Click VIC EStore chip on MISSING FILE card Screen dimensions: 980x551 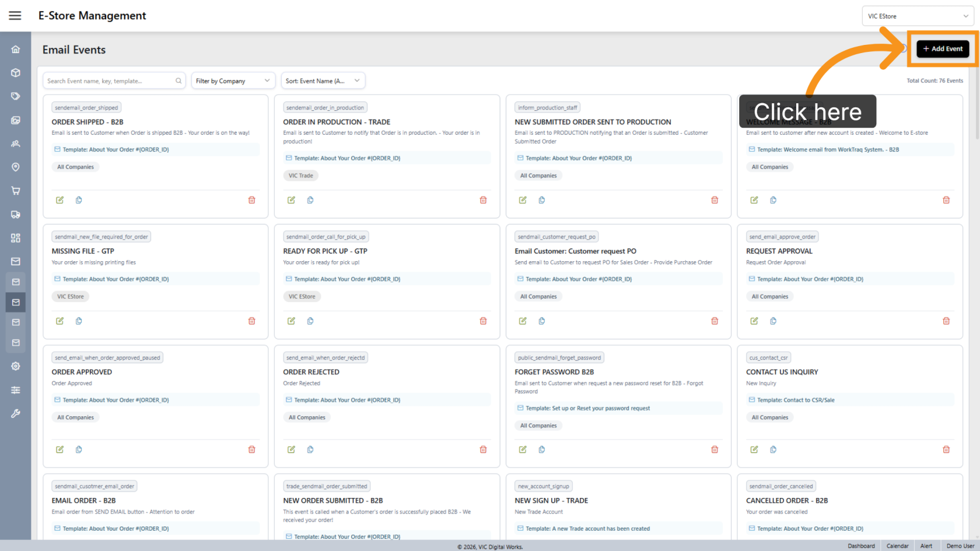(71, 297)
